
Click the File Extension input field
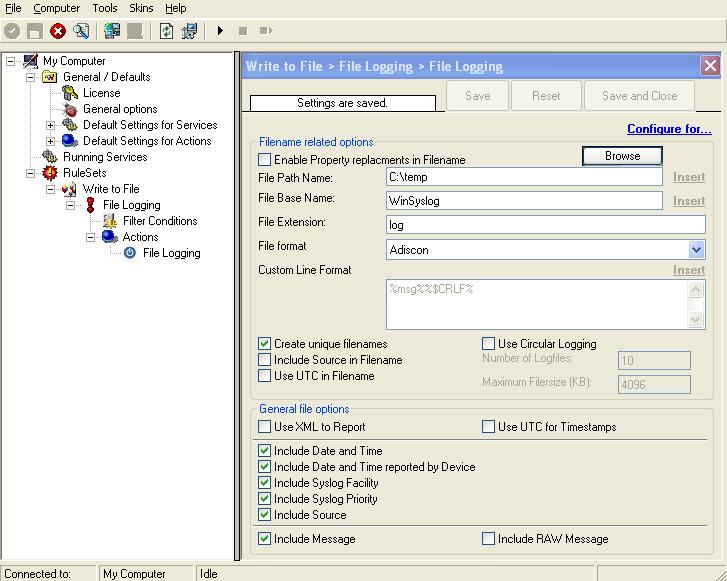546,225
